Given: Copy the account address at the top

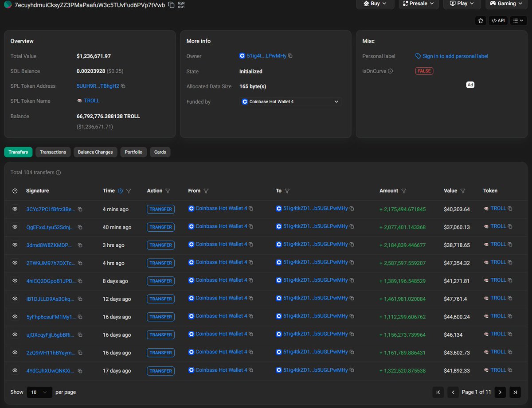Looking at the screenshot, I should 171,5.
